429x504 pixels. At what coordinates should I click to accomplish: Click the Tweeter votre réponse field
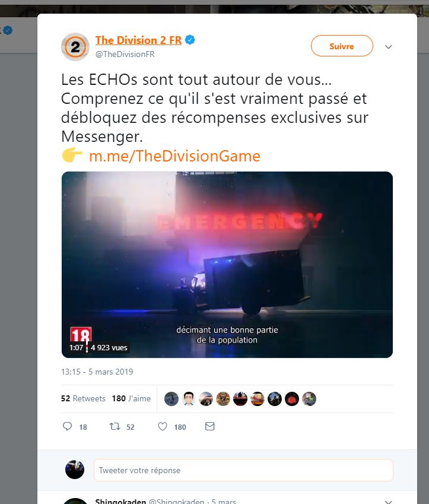click(243, 470)
